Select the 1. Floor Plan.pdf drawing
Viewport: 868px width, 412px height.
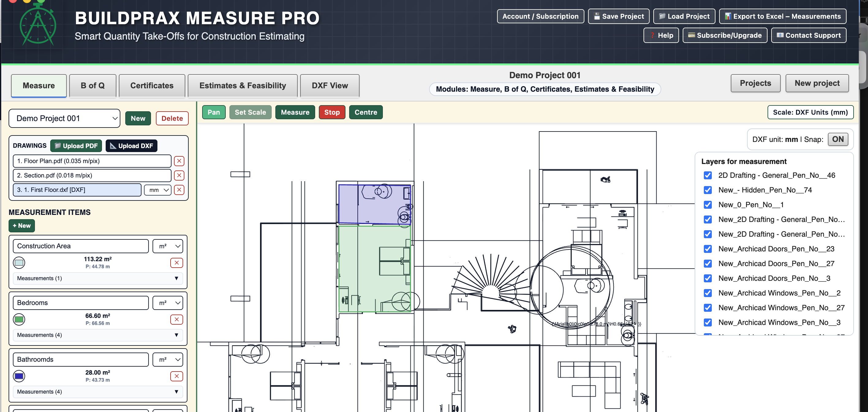point(92,161)
